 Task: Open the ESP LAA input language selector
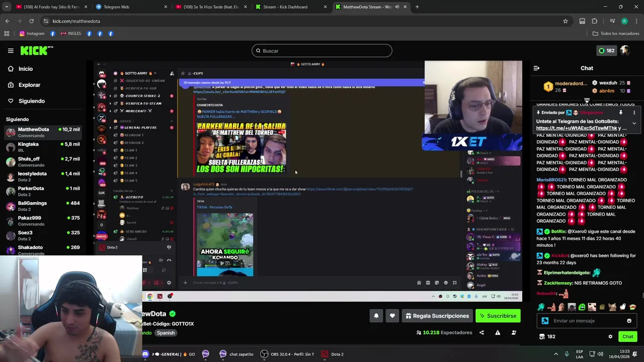point(580,354)
